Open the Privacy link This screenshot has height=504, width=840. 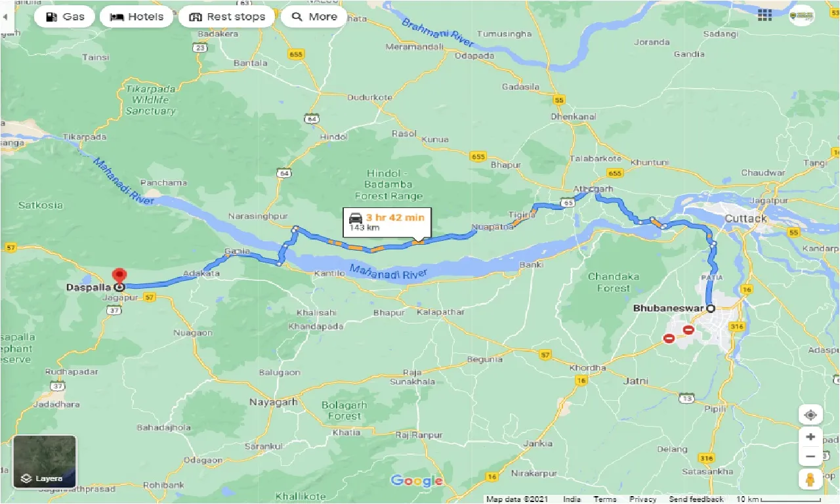point(642,499)
